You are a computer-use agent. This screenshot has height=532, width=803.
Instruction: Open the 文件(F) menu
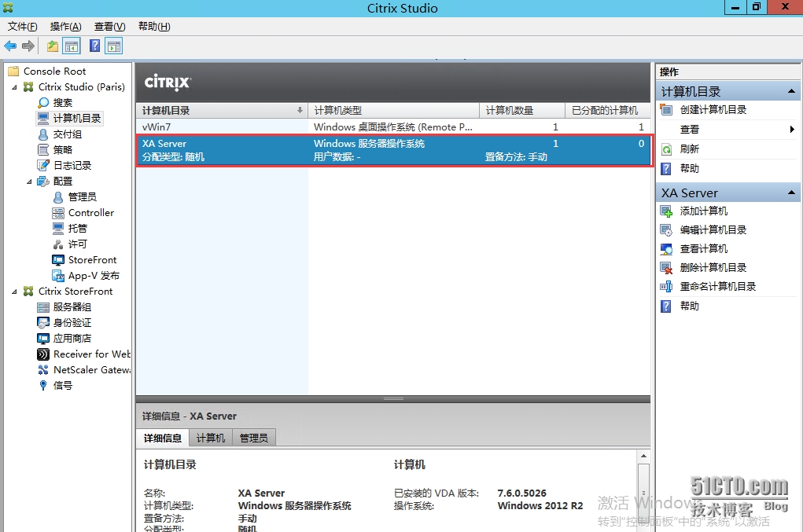22,27
